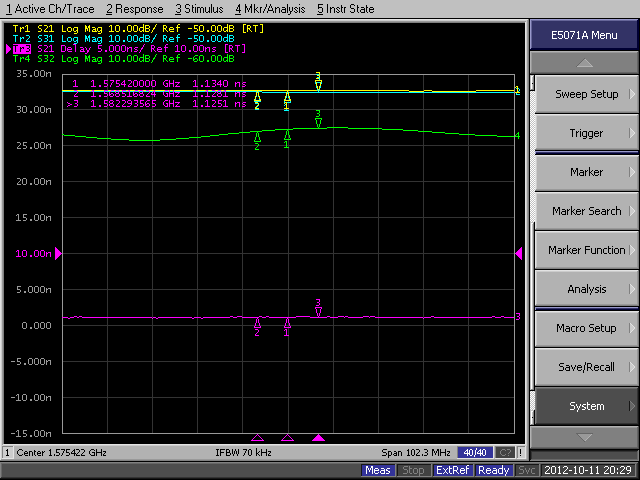Activate trace Tr2 S31 Log Mag label
The width and height of the screenshot is (640, 480).
click(x=80, y=38)
